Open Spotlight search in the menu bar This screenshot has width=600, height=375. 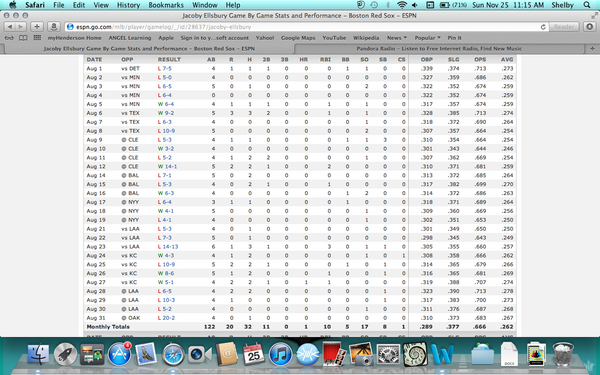pos(587,5)
